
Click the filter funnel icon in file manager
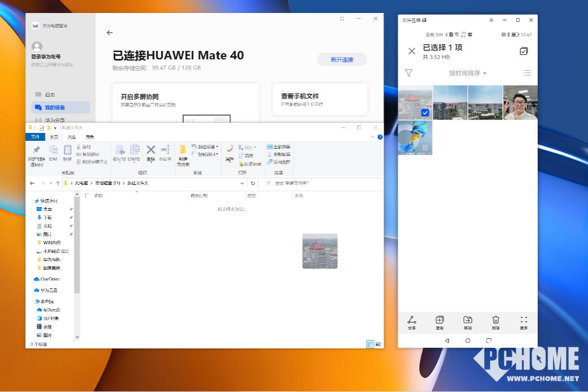coord(409,73)
